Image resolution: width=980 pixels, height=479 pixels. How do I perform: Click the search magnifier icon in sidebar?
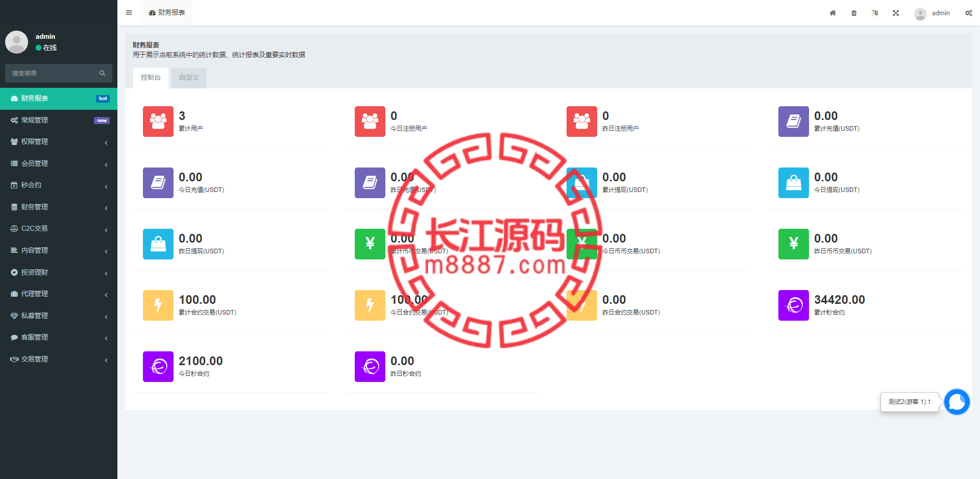click(102, 73)
